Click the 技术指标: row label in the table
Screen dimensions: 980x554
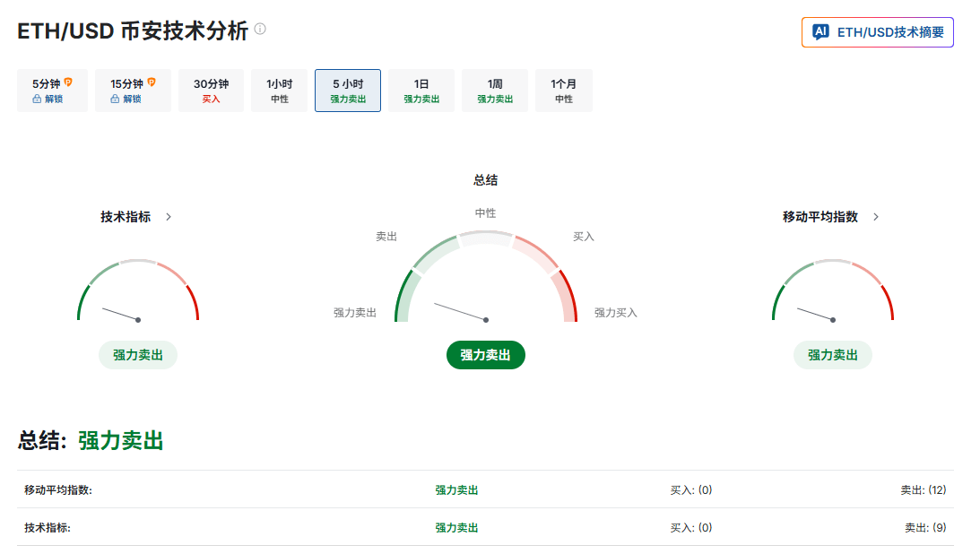coord(48,528)
